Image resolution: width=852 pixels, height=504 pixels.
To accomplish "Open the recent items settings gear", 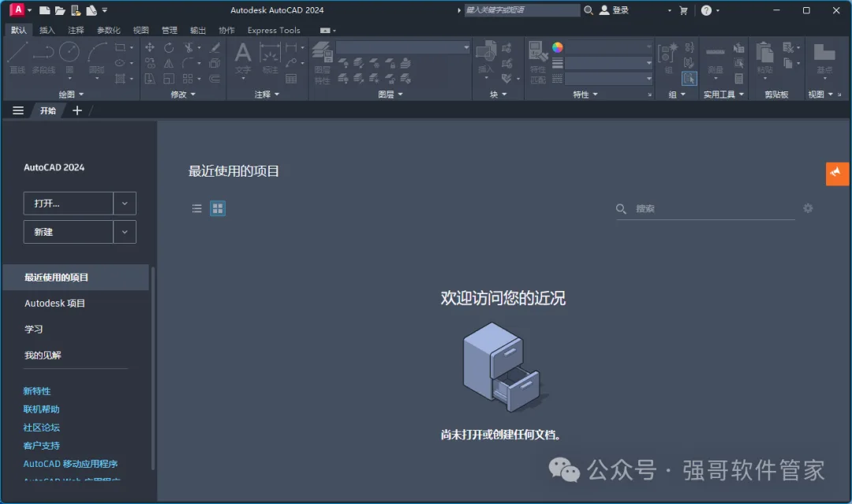I will 808,208.
